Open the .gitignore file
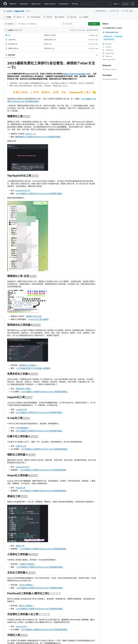Viewport: 138px width, 644px height. (12, 39)
